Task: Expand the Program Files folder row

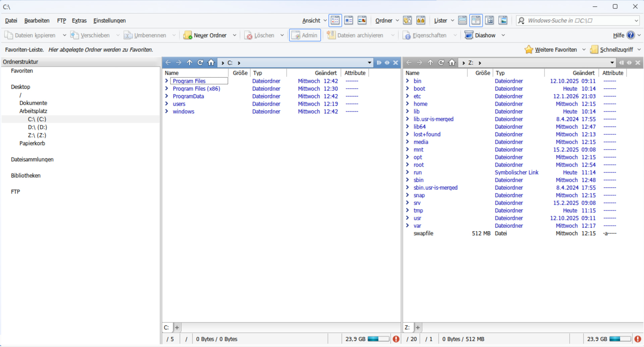Action: coord(167,81)
